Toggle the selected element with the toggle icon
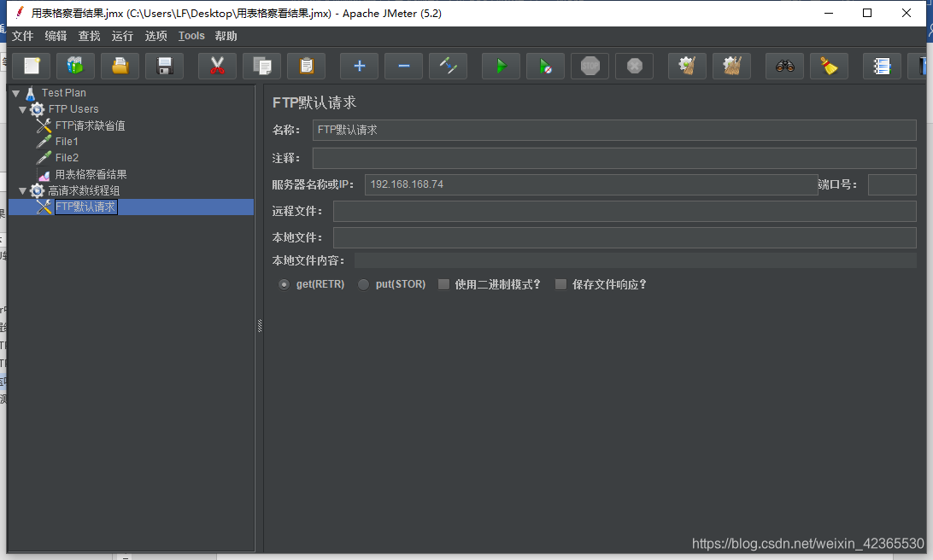The image size is (933, 560). click(448, 66)
